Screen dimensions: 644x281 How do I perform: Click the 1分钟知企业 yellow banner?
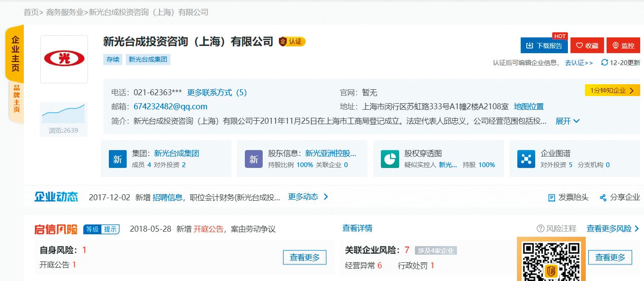click(x=612, y=91)
